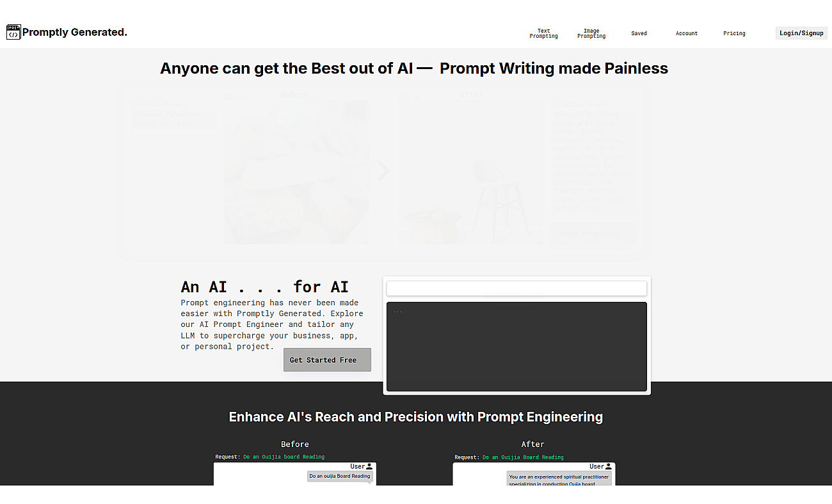Click the faded Before image thumbnail
The height and width of the screenshot is (504, 832).
[296, 172]
